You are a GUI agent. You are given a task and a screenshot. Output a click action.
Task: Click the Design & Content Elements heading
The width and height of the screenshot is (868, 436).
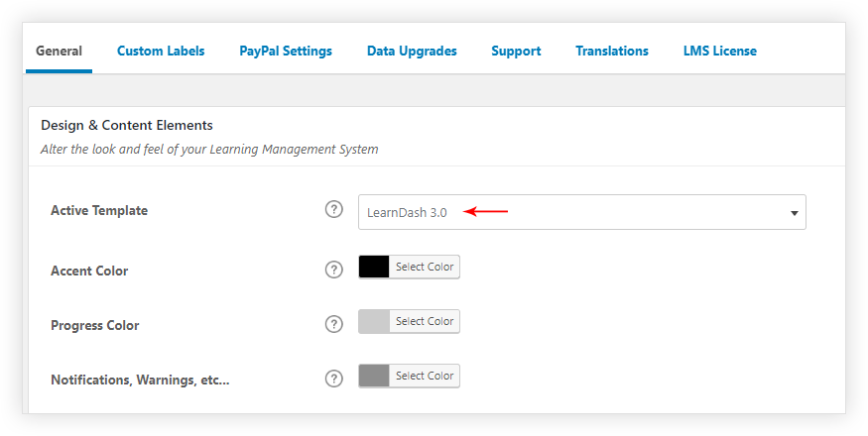click(127, 125)
